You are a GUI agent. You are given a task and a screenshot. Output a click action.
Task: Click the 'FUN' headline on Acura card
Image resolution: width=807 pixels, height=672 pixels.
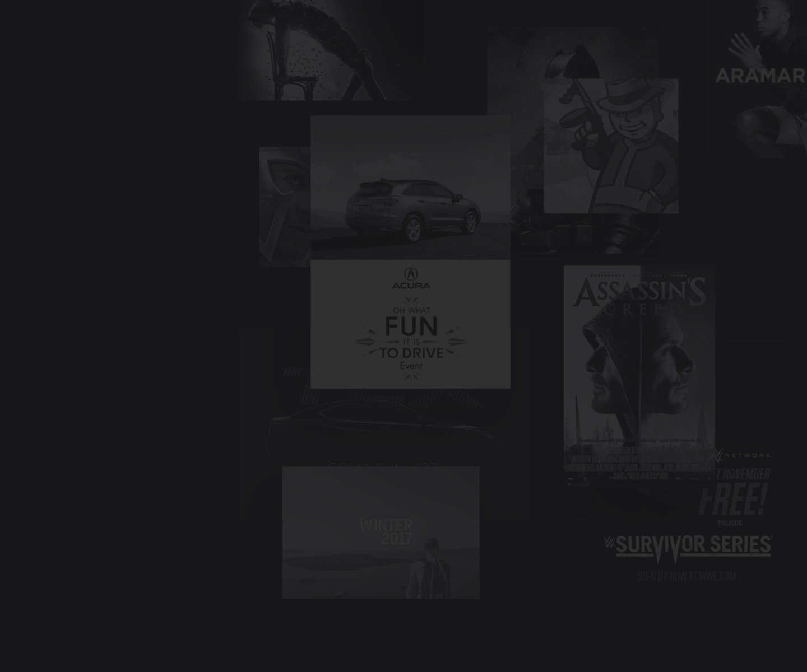click(x=411, y=326)
